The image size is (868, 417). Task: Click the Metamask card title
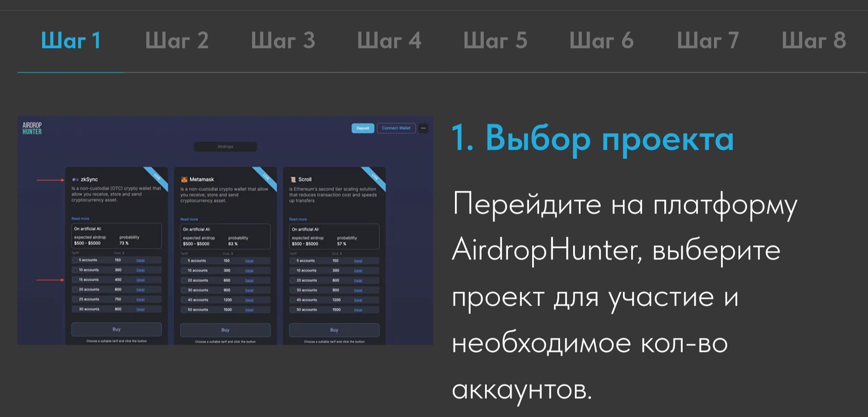[x=202, y=179]
